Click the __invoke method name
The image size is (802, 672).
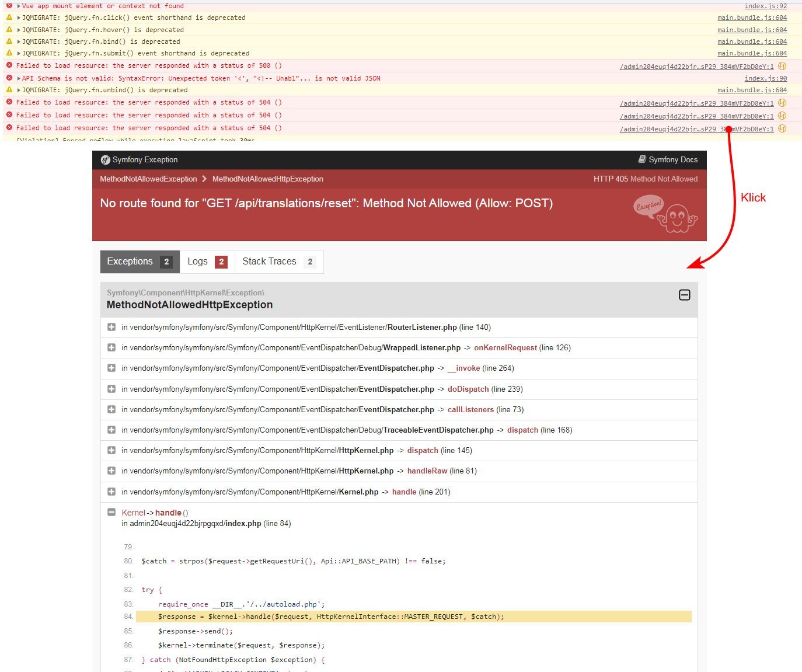point(464,368)
